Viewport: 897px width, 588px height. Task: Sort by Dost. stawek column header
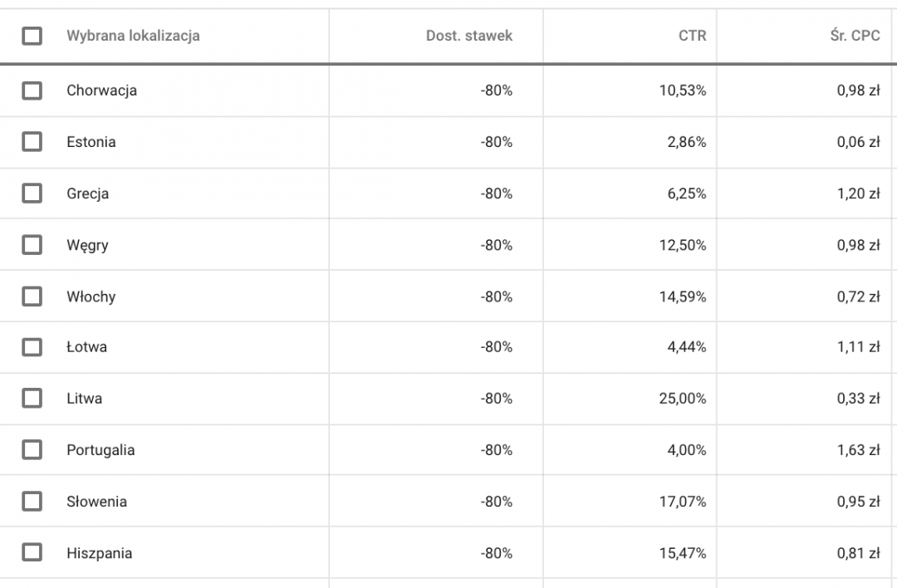click(x=469, y=36)
